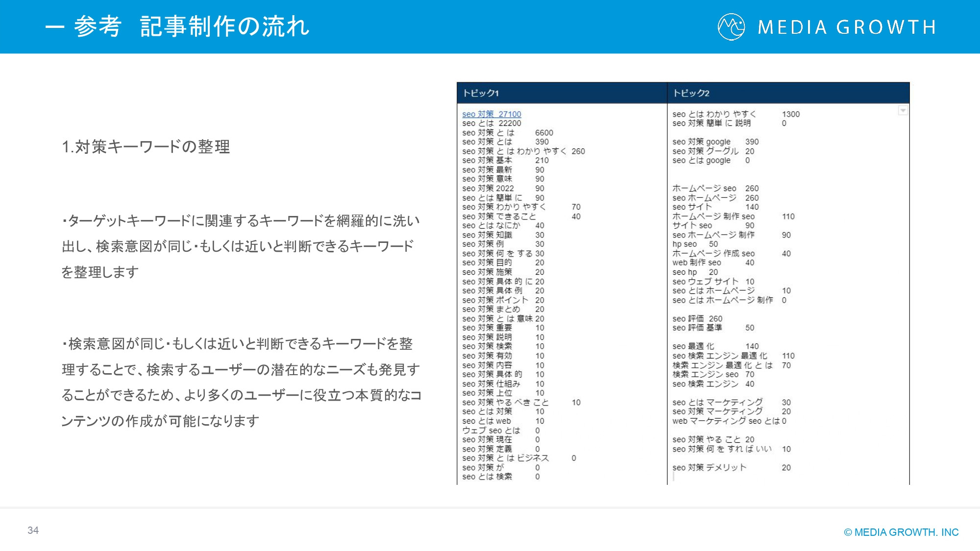Select the heading 1.対策キーワードの整理
980x551 pixels.
point(147,145)
